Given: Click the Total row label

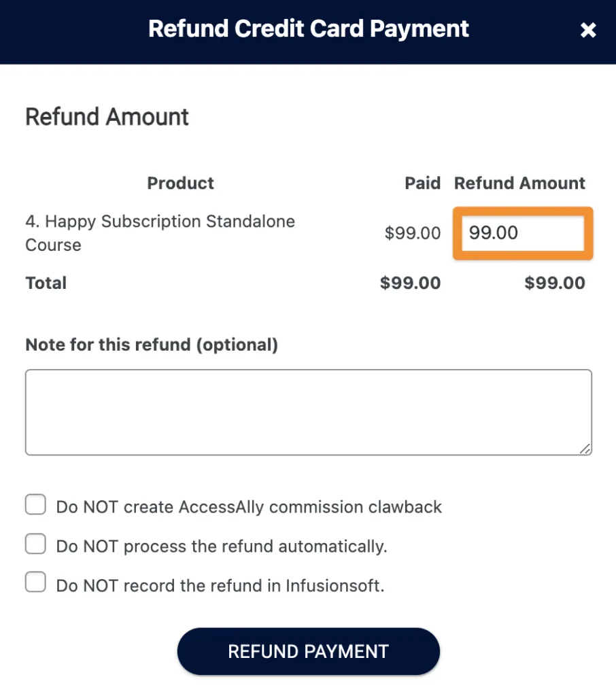Looking at the screenshot, I should click(x=46, y=283).
